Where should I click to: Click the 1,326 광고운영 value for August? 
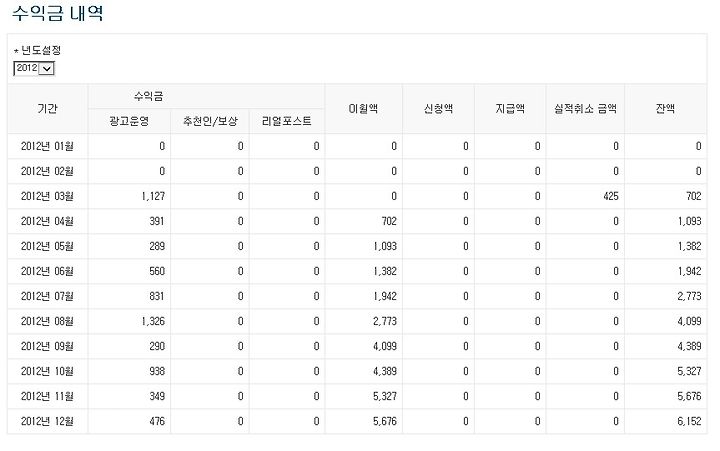pos(153,321)
